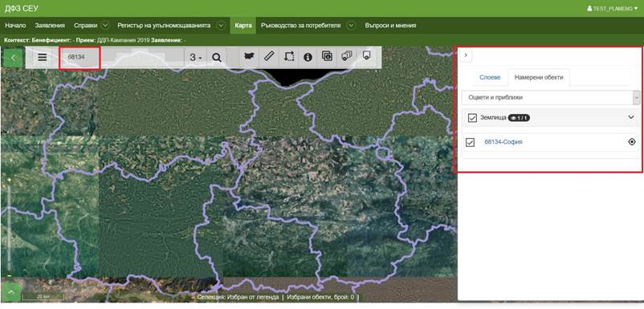Expand the Справки dropdown arrow
The image size is (644, 309).
coord(105,26)
